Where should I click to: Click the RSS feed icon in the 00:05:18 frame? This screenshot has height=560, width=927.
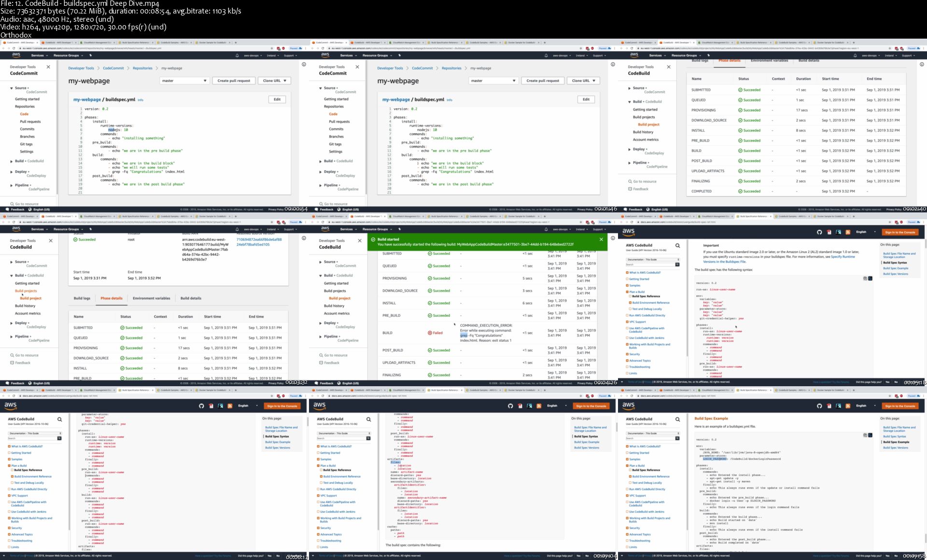coord(848,232)
